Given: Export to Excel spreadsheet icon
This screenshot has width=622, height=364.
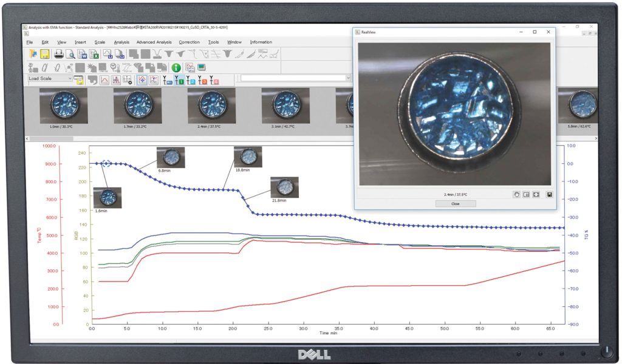Looking at the screenshot, I should pyautogui.click(x=94, y=55).
